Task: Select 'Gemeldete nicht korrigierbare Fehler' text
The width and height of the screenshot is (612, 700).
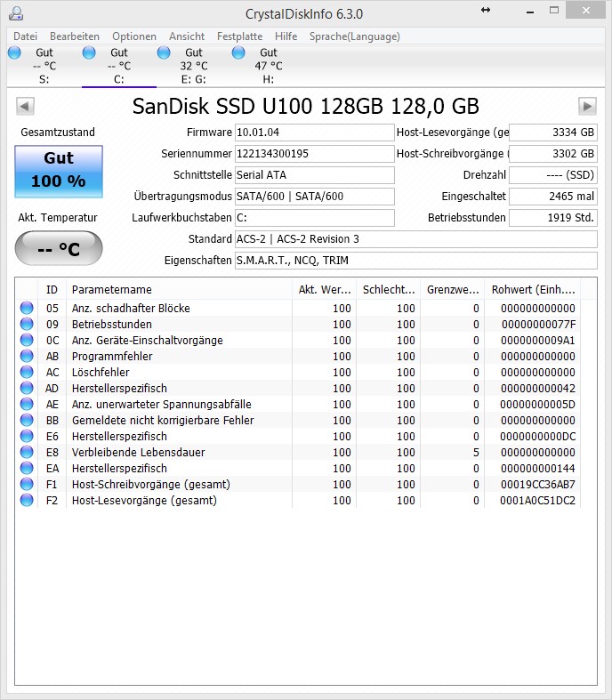Action: click(x=163, y=421)
